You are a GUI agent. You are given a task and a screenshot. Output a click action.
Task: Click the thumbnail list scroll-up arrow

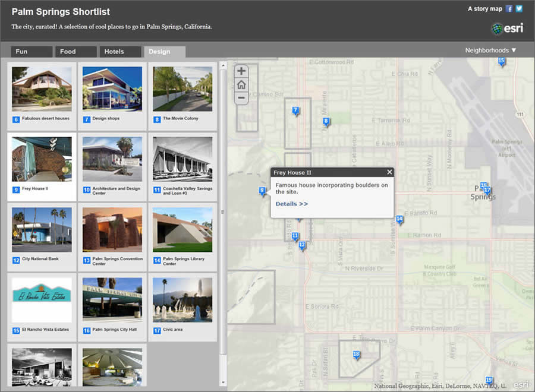[x=223, y=65]
